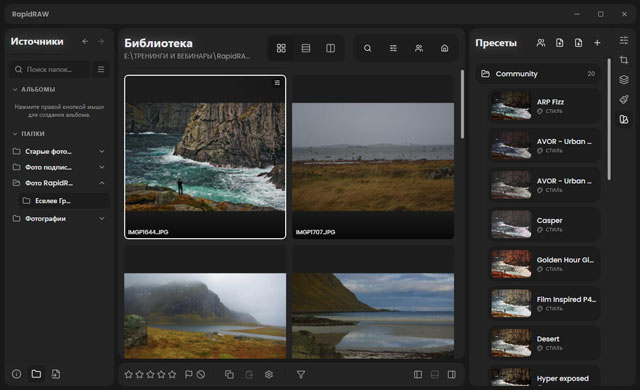Select the Crop tool

click(x=624, y=60)
